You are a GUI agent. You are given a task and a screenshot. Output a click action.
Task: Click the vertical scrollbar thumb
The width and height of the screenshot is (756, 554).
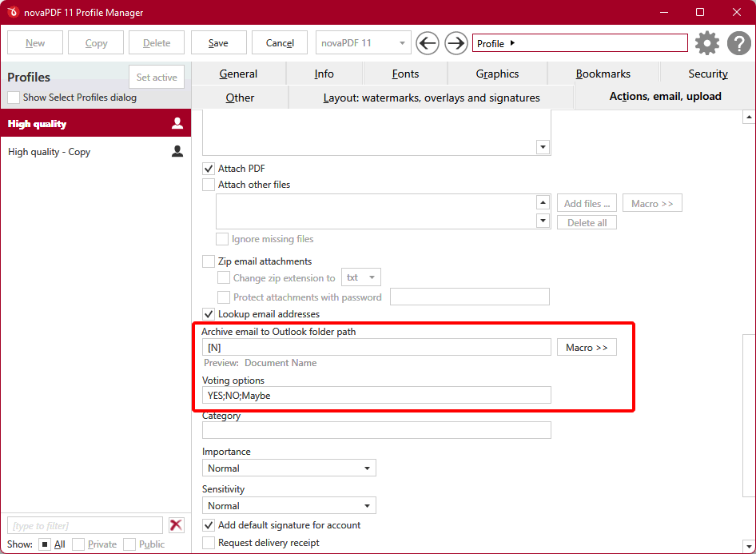tap(749, 416)
